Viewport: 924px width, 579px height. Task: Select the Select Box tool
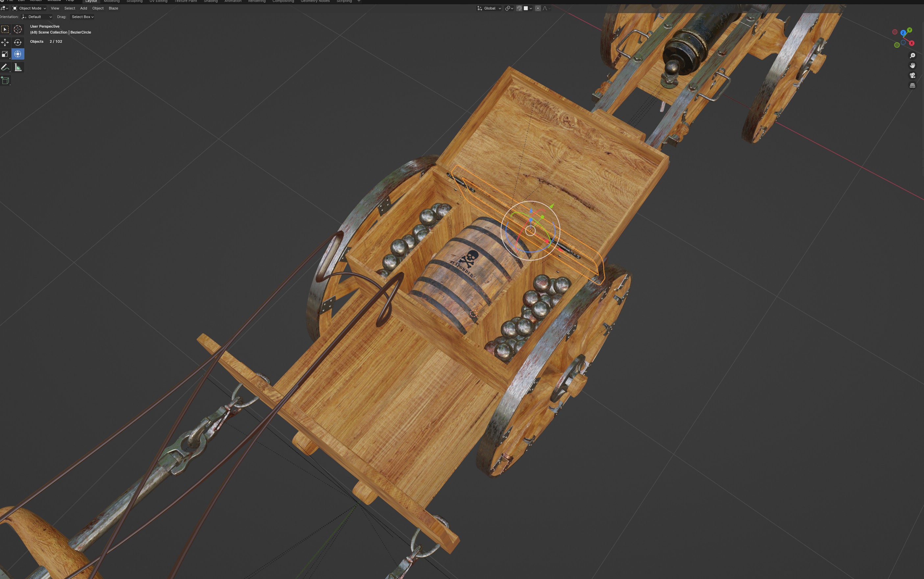tap(5, 30)
